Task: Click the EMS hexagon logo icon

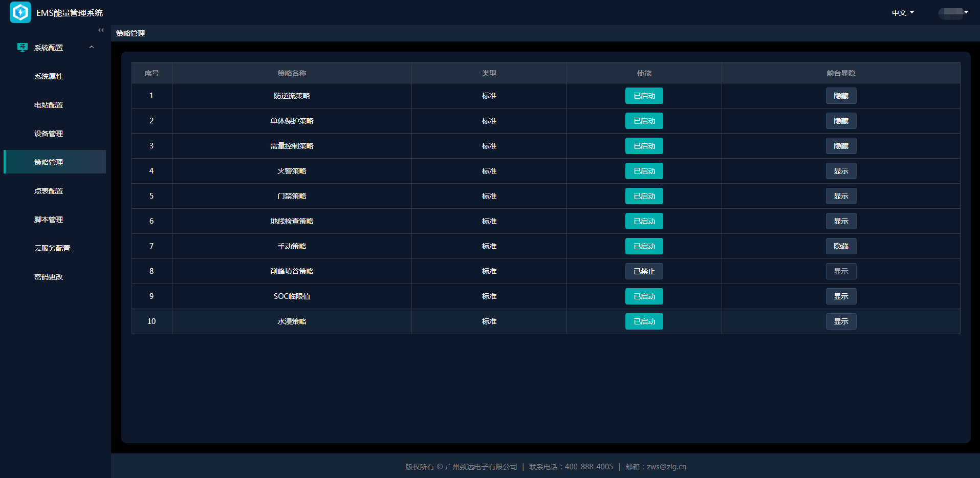Action: (20, 12)
